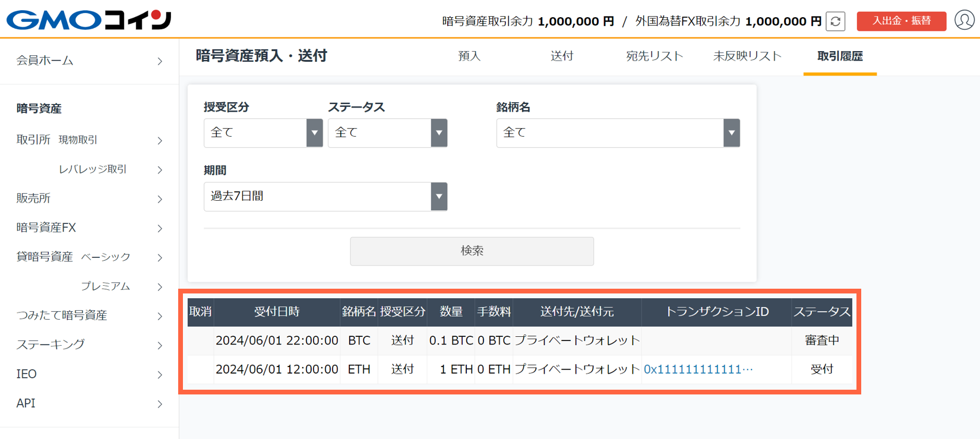Image resolution: width=980 pixels, height=439 pixels.
Task: Click the chevron beside IEO
Action: (x=160, y=375)
